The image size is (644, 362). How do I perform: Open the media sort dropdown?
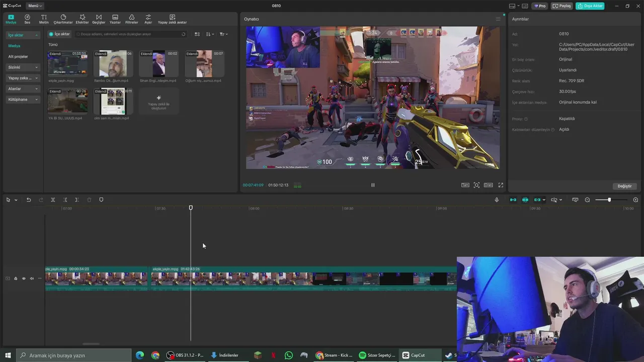point(210,34)
